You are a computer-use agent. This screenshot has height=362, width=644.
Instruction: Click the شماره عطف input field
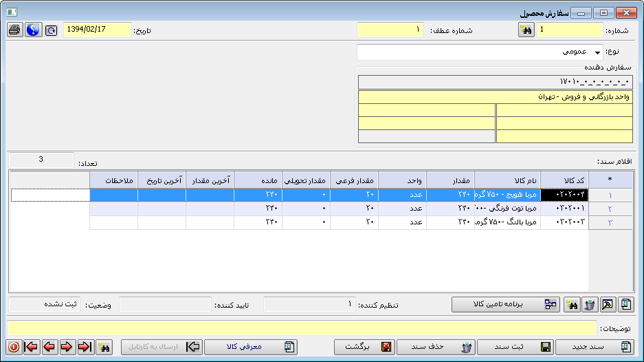click(x=390, y=30)
